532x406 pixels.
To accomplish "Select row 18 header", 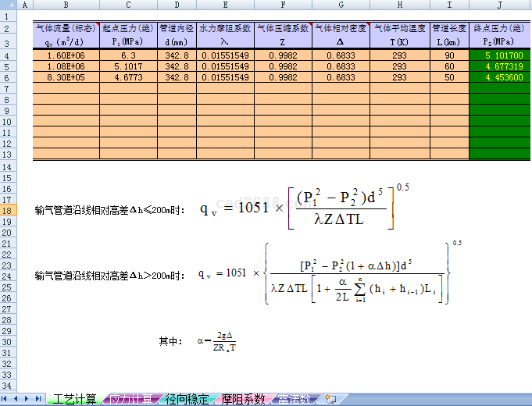I will pyautogui.click(x=8, y=211).
